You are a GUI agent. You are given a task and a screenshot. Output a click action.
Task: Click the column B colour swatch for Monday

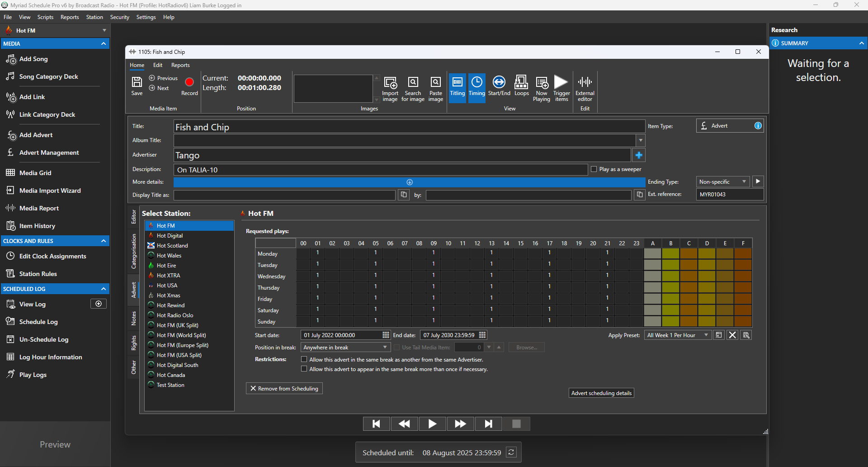coord(670,253)
